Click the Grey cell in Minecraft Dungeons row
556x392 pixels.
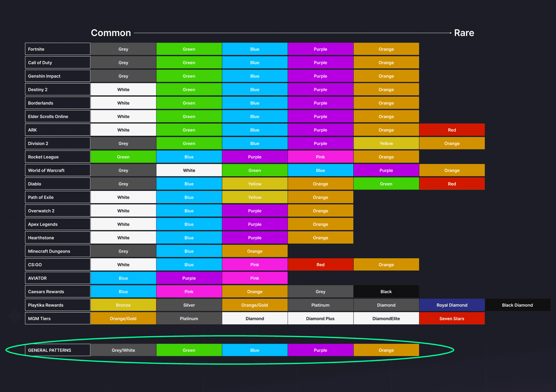click(123, 251)
